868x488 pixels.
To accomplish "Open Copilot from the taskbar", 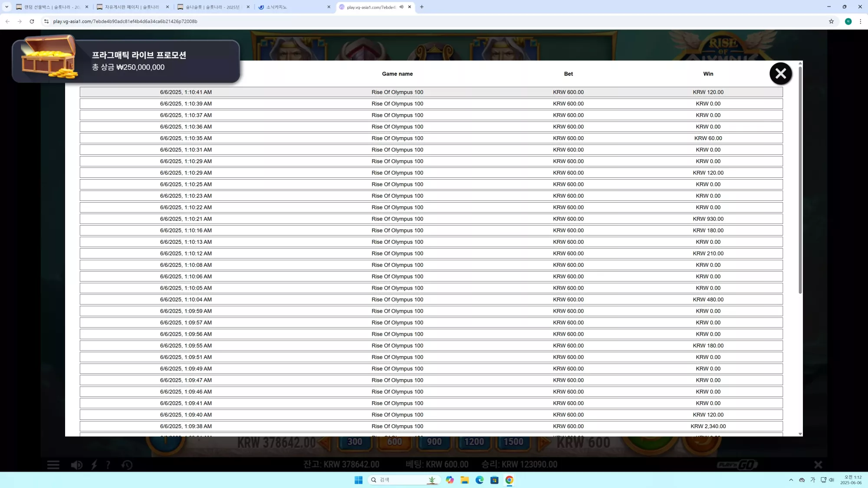I will [x=450, y=480].
